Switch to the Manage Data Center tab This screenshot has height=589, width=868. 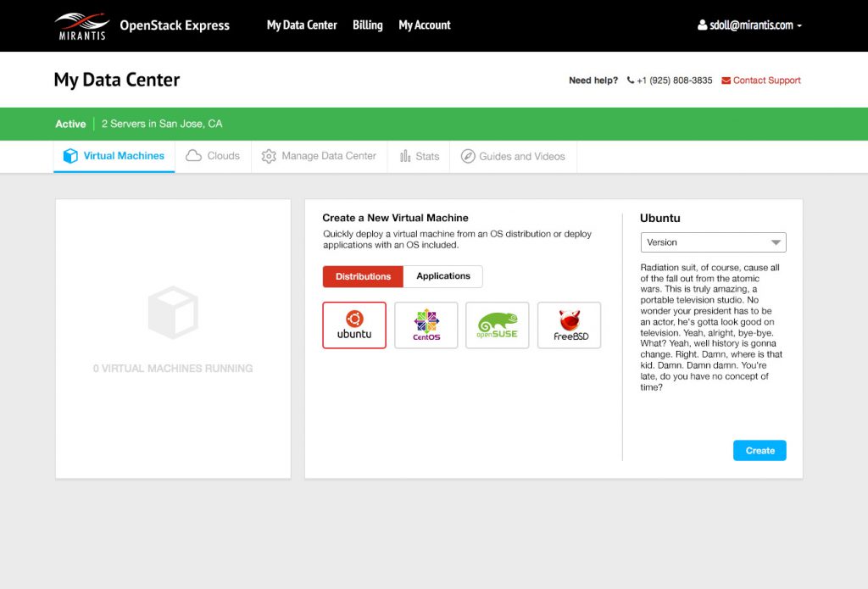[320, 156]
